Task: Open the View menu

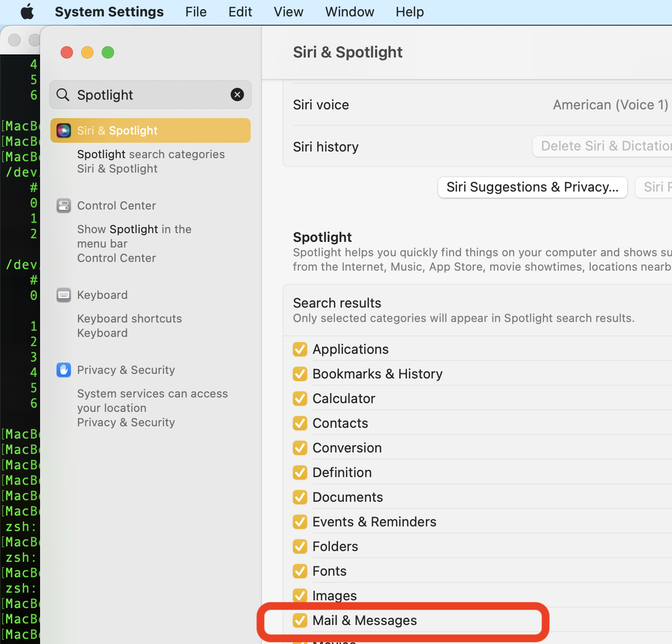Action: pos(289,12)
